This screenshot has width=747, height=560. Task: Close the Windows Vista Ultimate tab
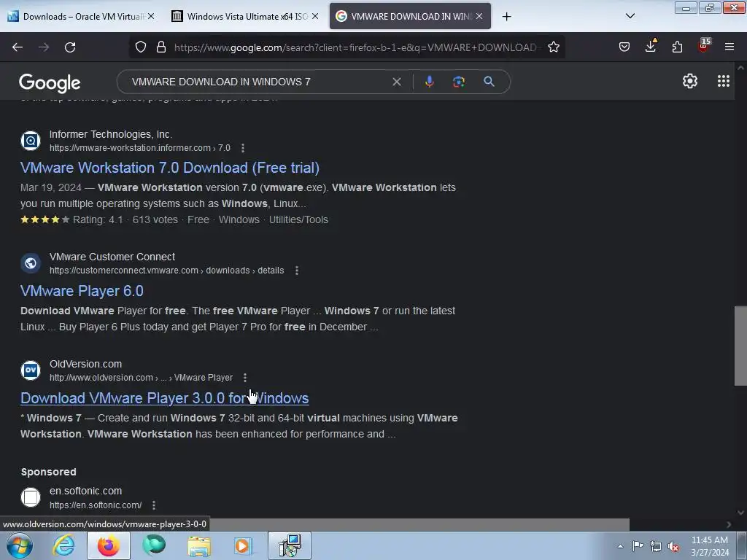point(315,16)
